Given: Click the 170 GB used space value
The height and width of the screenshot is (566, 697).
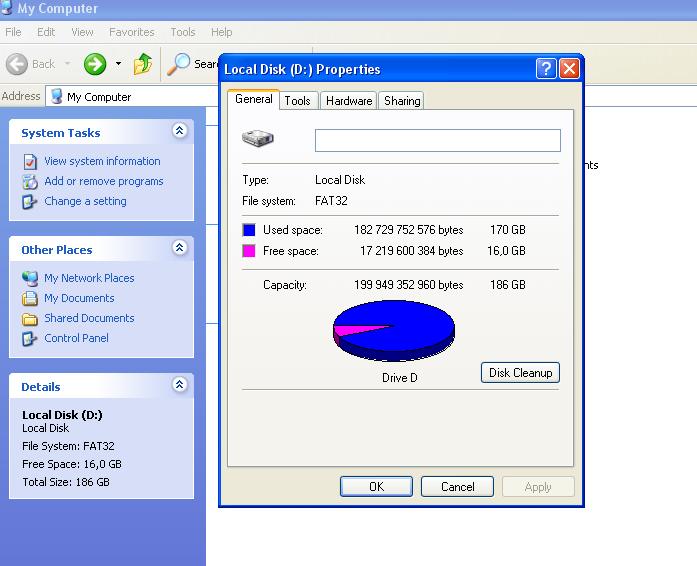Looking at the screenshot, I should pos(508,230).
